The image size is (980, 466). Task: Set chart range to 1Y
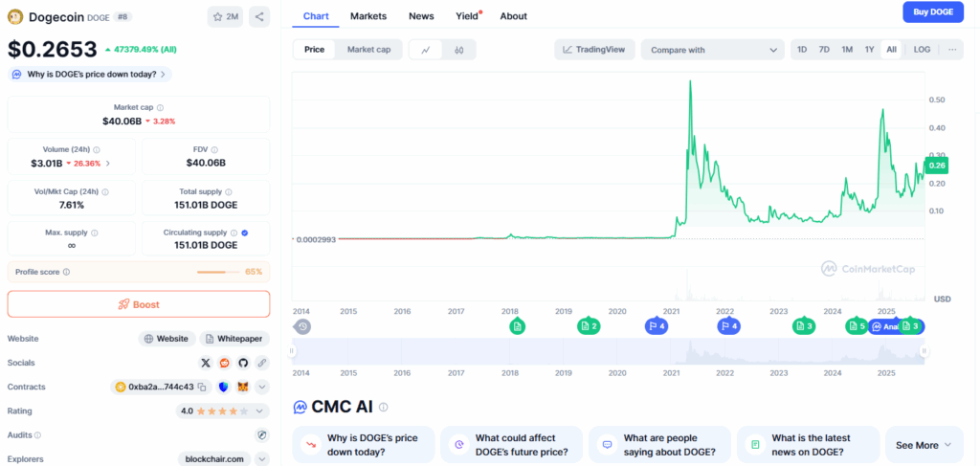pos(869,50)
